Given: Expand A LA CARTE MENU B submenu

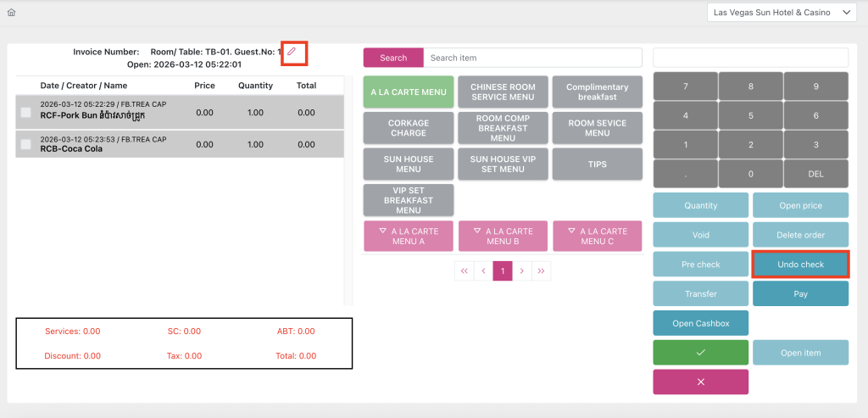Looking at the screenshot, I should pyautogui.click(x=503, y=237).
